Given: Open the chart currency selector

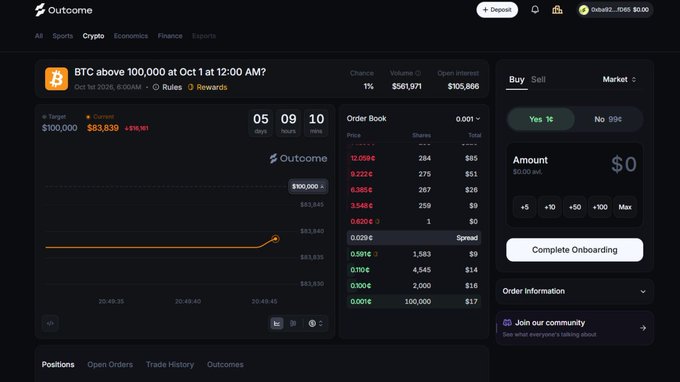Looking at the screenshot, I should (315, 323).
